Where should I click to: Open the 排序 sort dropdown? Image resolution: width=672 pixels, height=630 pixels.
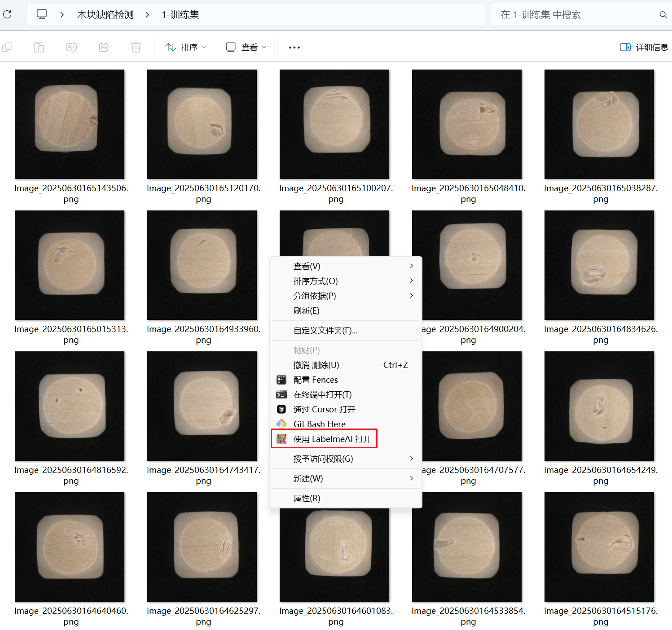point(185,47)
